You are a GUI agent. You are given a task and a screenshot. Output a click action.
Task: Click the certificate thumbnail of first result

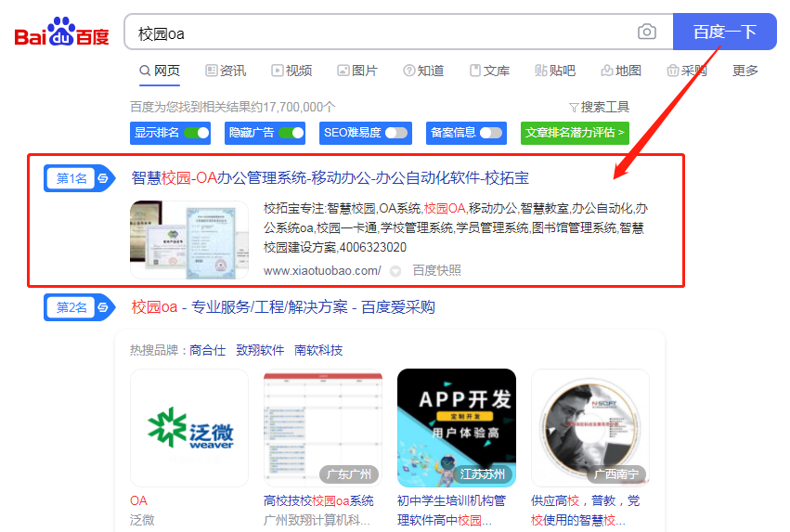click(189, 240)
